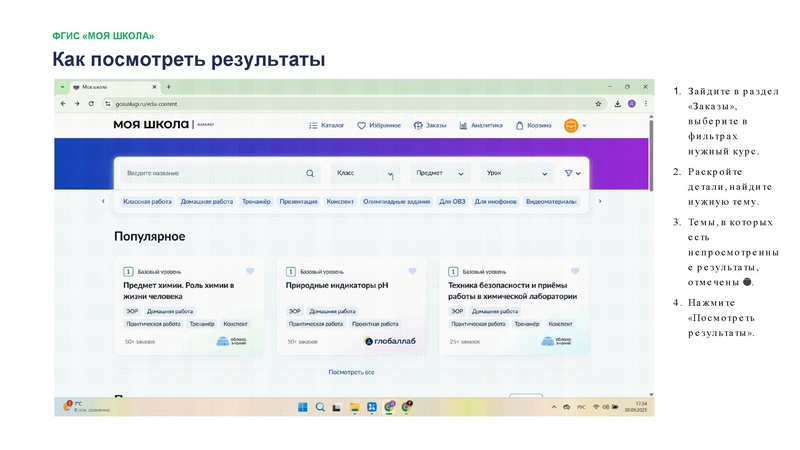Click the orange user profile avatar
This screenshot has width=800, height=450.
[571, 126]
